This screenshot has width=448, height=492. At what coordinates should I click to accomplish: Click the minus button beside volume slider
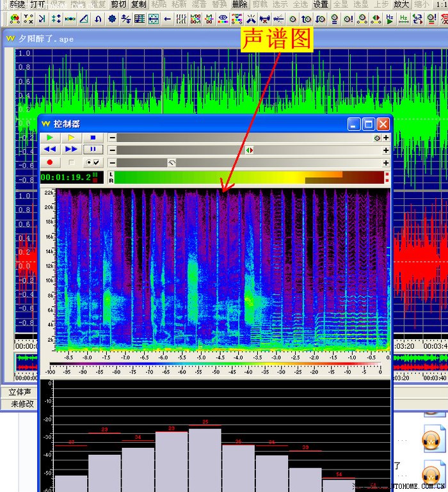(x=112, y=138)
